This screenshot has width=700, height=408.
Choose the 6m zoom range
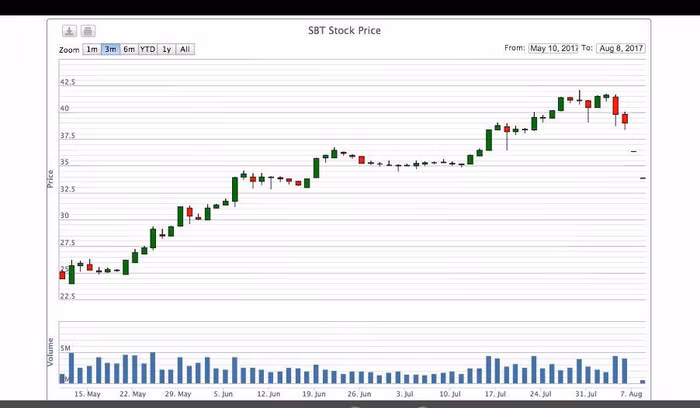129,49
